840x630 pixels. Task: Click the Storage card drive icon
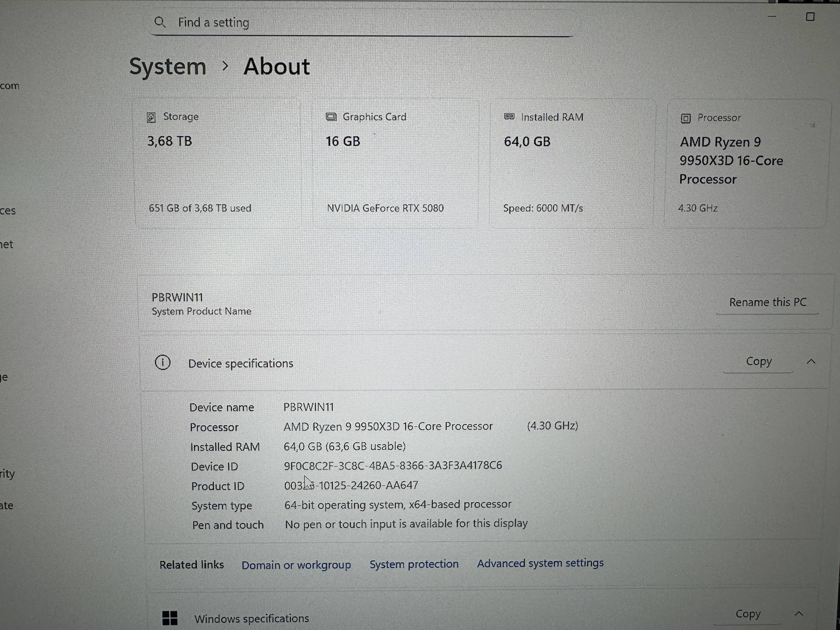pos(151,117)
